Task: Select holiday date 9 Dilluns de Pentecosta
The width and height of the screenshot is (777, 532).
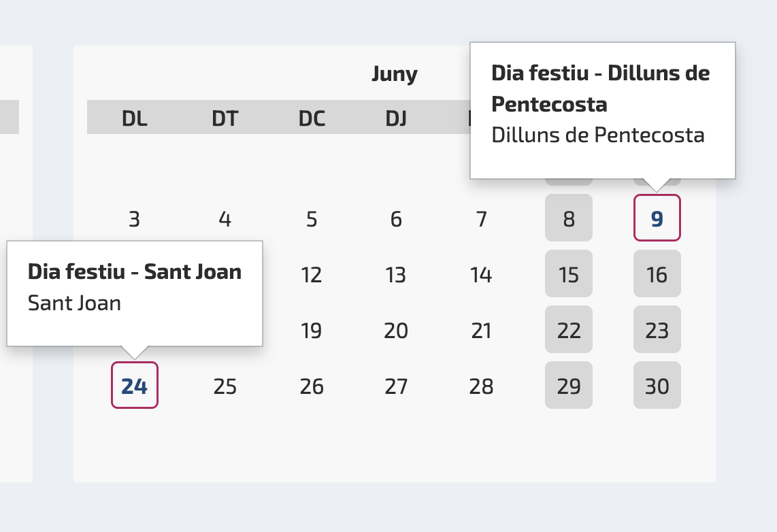Action: [x=657, y=218]
